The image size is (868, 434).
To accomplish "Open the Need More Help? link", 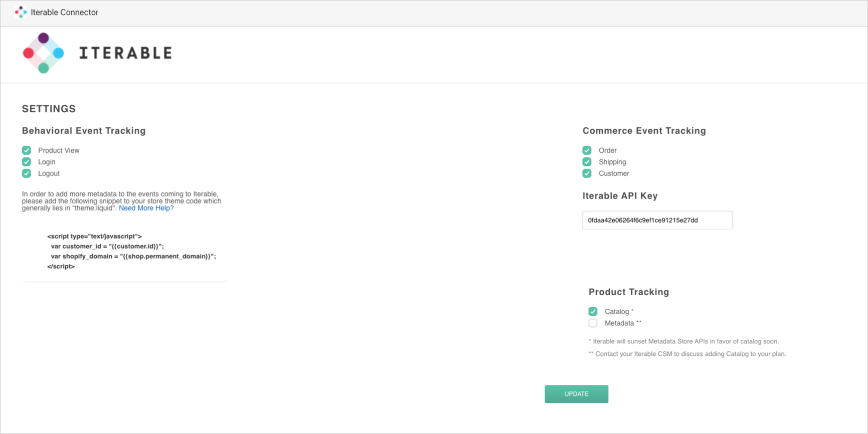I will point(146,208).
